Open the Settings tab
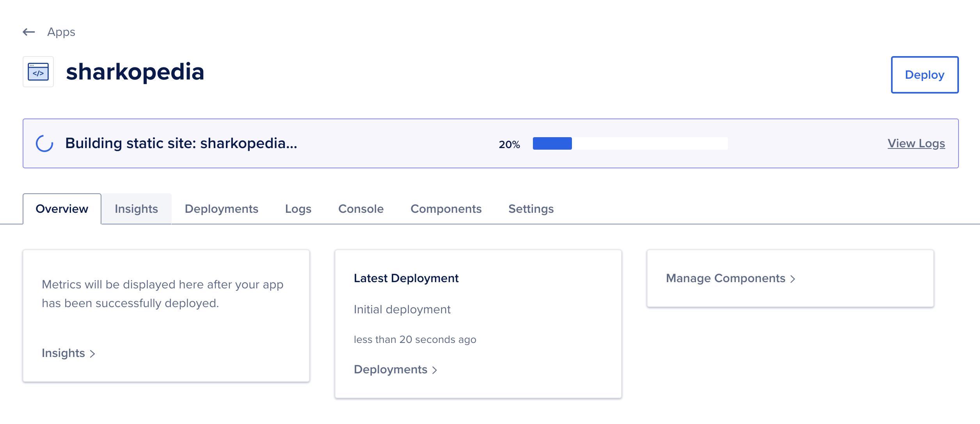 (531, 209)
